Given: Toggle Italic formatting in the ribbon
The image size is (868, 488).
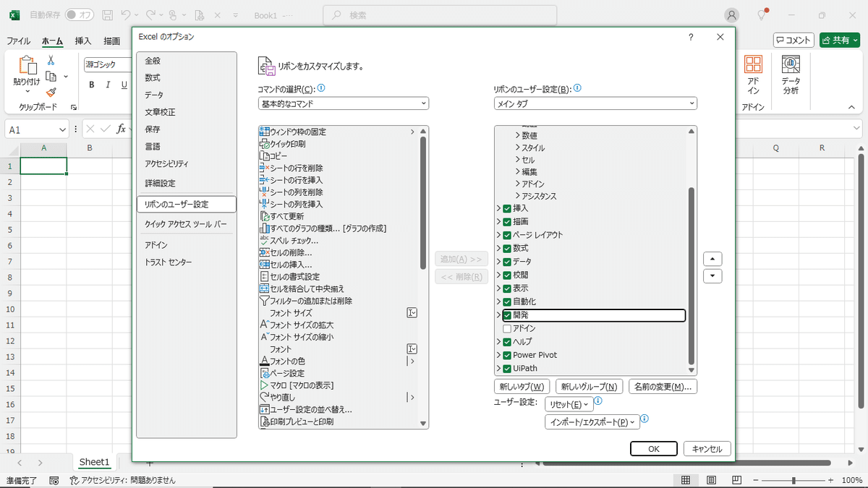Looking at the screenshot, I should point(109,85).
